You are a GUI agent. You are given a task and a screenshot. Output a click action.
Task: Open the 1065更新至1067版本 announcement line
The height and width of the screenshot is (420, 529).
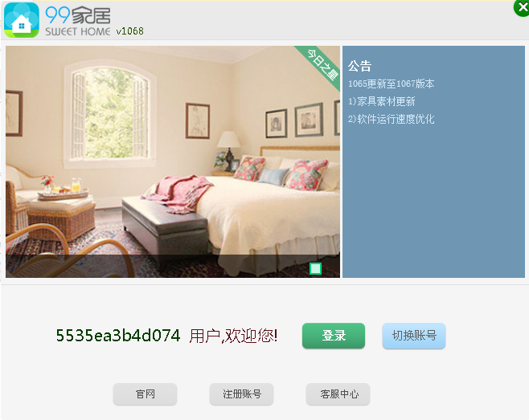[x=391, y=84]
